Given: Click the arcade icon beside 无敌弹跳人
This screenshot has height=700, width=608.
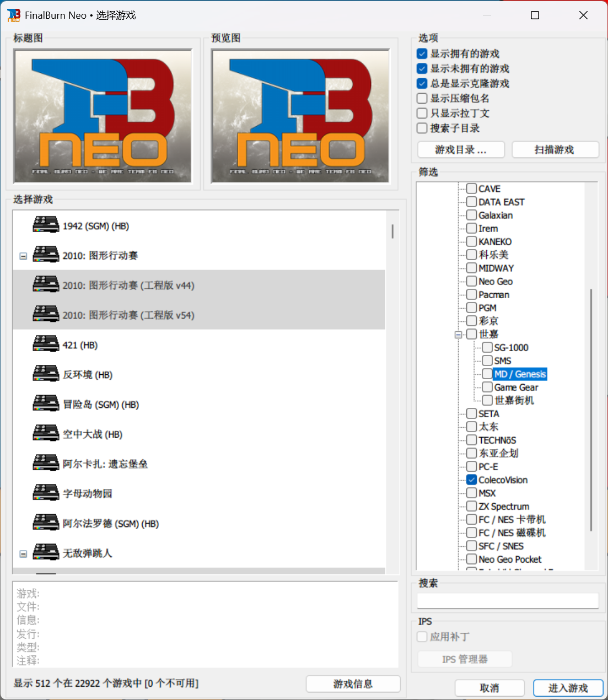Looking at the screenshot, I should coord(46,552).
